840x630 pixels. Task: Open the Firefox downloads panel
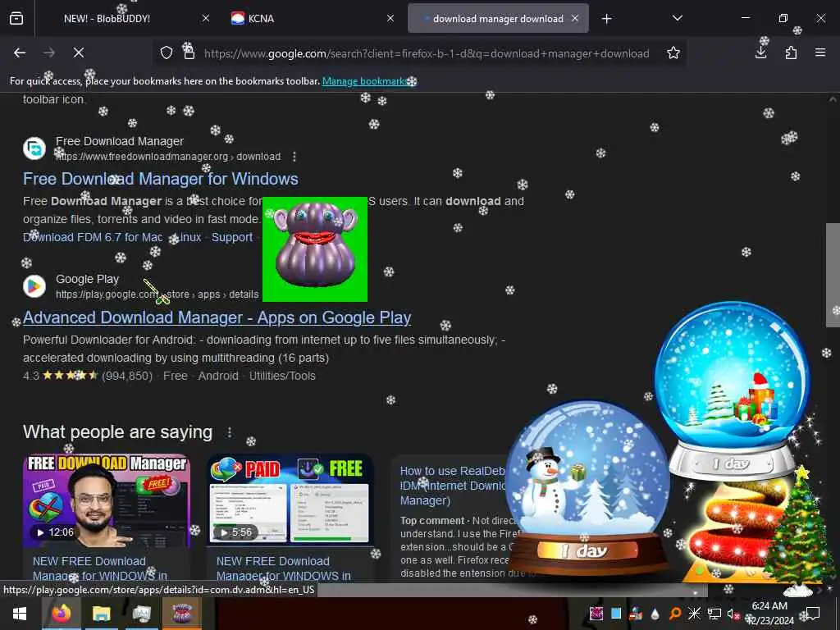point(760,52)
